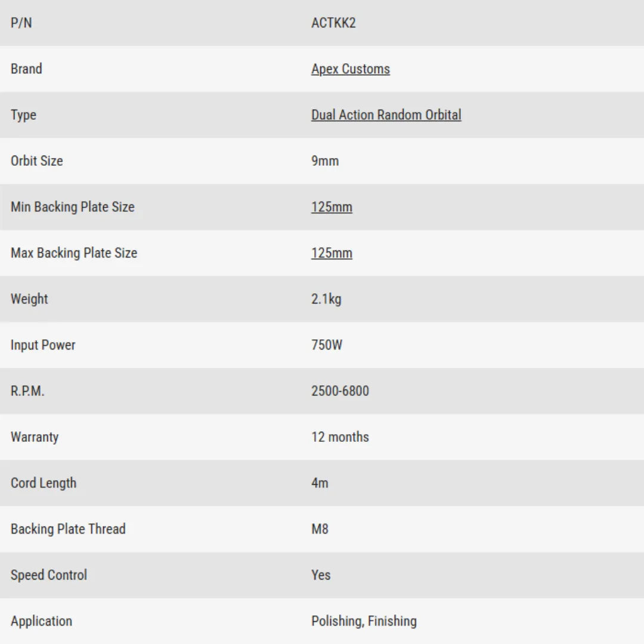
Task: Select the Orbit Size label
Action: tap(36, 161)
